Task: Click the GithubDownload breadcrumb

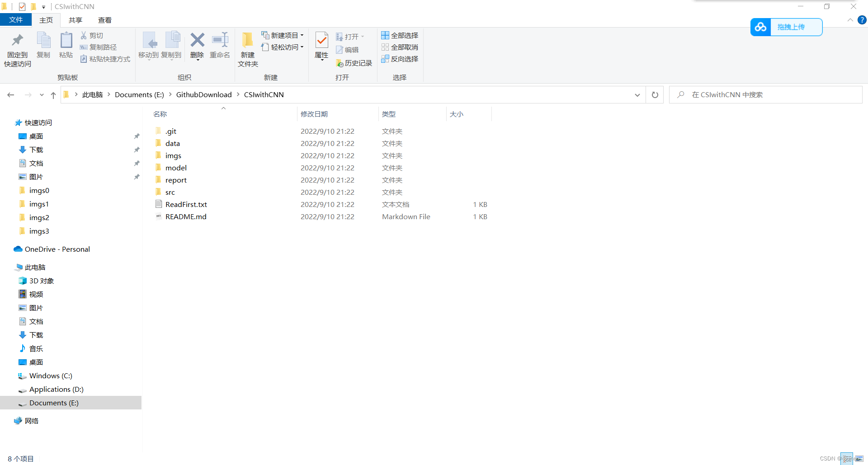Action: tap(204, 94)
